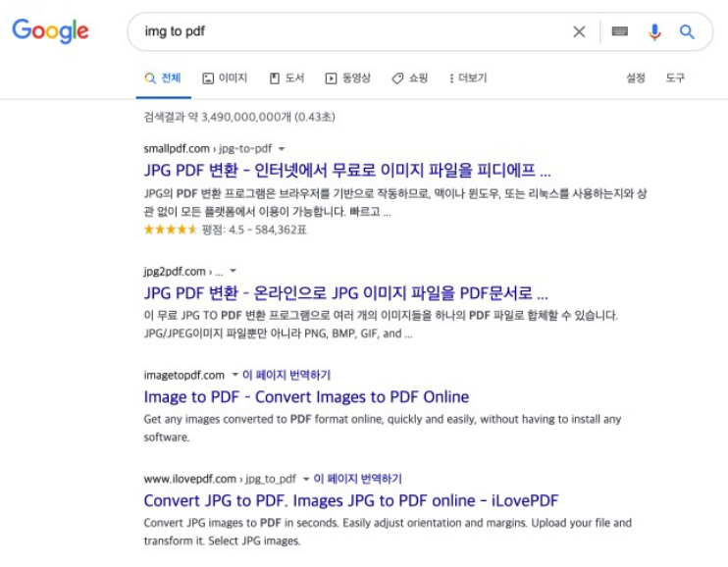Click the 쇼핑 tab's tag icon
This screenshot has height=567, width=728.
397,78
